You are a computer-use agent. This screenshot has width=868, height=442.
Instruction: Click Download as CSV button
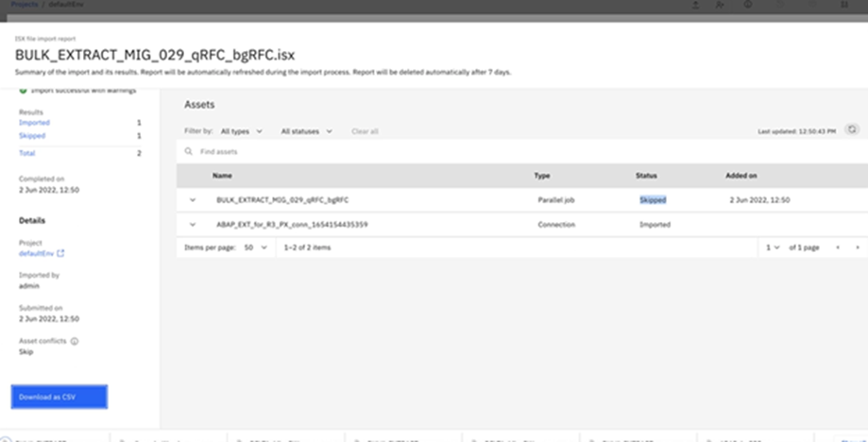coord(60,397)
